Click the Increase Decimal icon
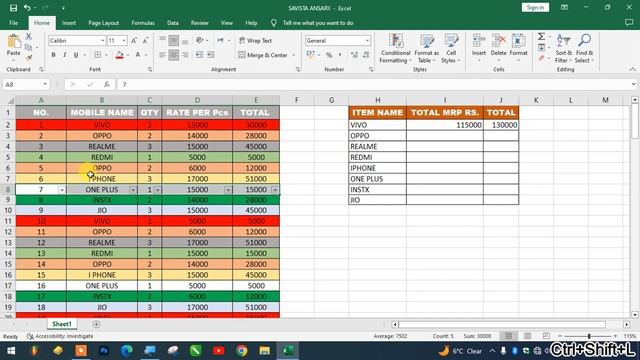Image resolution: width=640 pixels, height=360 pixels. [x=354, y=55]
